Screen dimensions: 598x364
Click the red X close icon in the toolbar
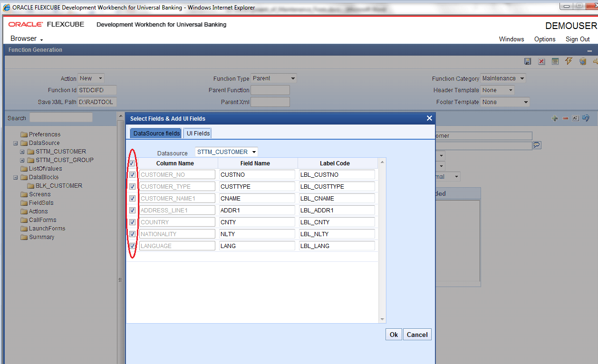(x=541, y=62)
